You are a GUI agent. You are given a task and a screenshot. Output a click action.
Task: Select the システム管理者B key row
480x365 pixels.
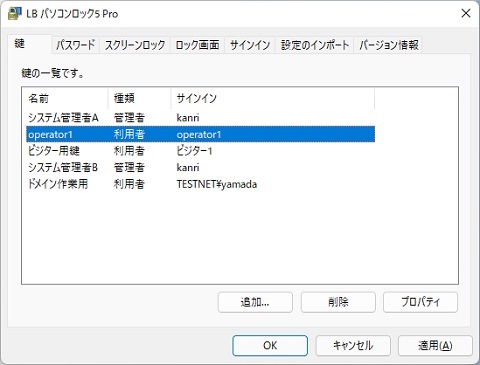(200, 167)
